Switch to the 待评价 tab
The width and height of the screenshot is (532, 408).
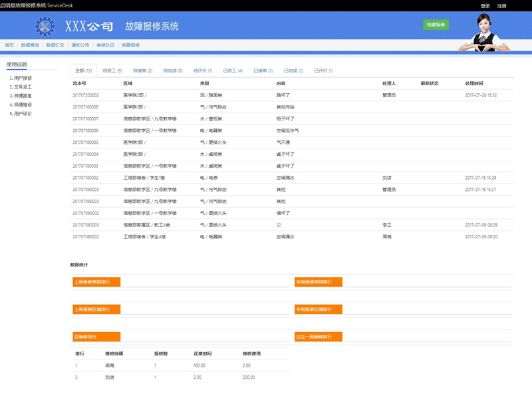click(203, 71)
